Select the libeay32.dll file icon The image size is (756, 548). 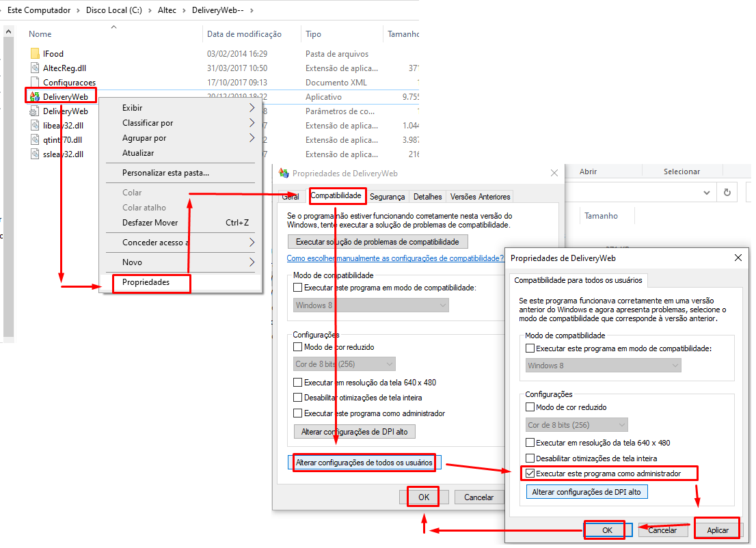point(35,125)
